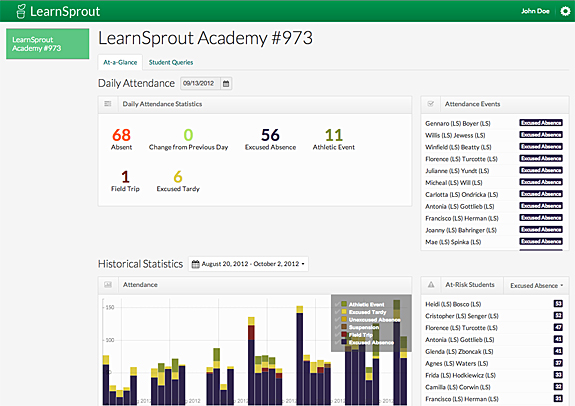Click the 11 Athletic Event statistic
The image size is (575, 406).
[x=334, y=139]
